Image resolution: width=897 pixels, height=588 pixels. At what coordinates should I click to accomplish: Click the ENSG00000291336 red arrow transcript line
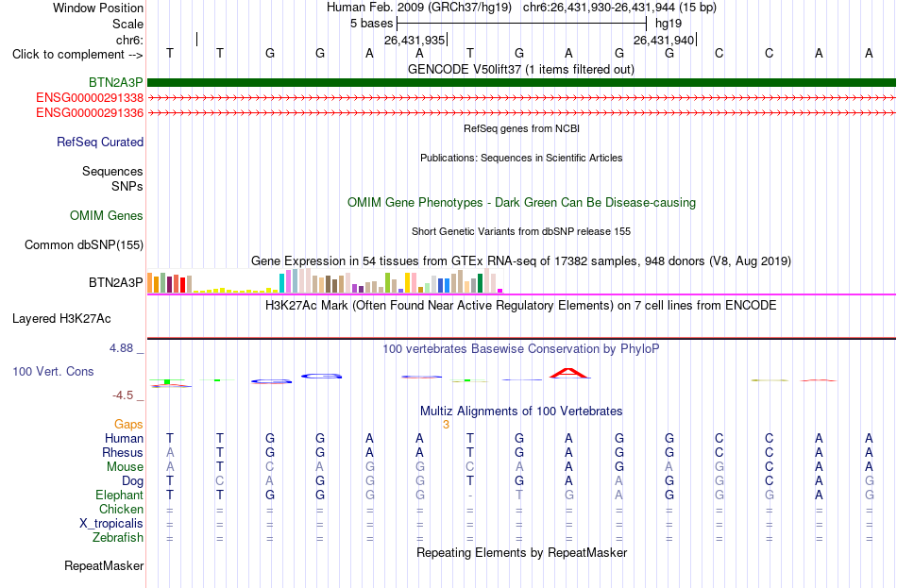click(521, 112)
